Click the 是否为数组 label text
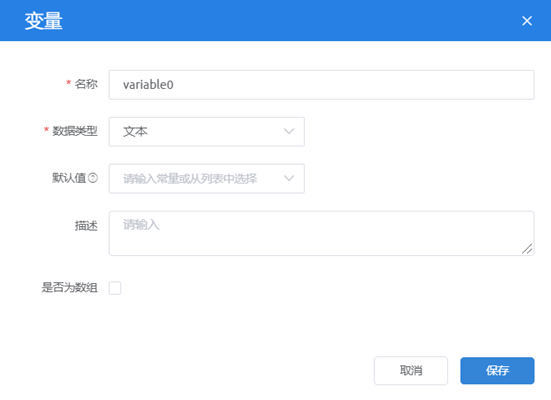This screenshot has width=551, height=400. pyautogui.click(x=70, y=288)
